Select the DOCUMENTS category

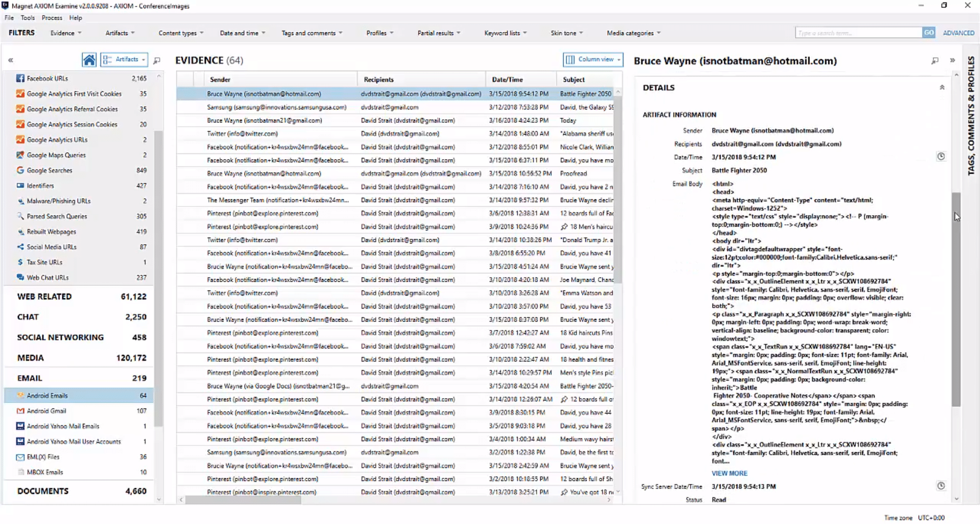(82, 491)
